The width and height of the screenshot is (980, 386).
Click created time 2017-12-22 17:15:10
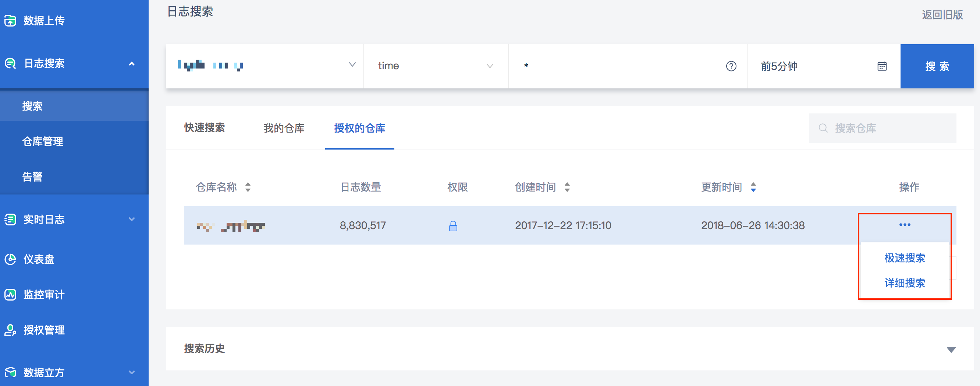click(x=563, y=225)
